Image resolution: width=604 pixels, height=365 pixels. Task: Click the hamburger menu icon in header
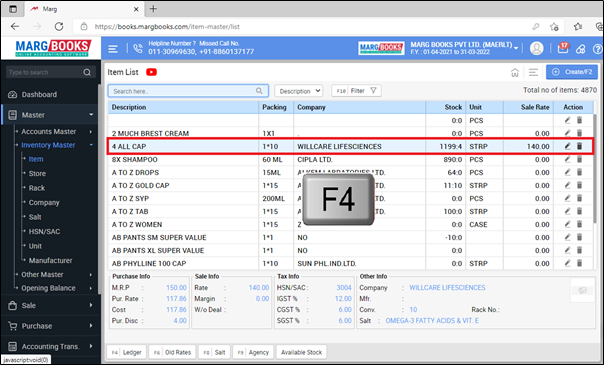pyautogui.click(x=113, y=49)
